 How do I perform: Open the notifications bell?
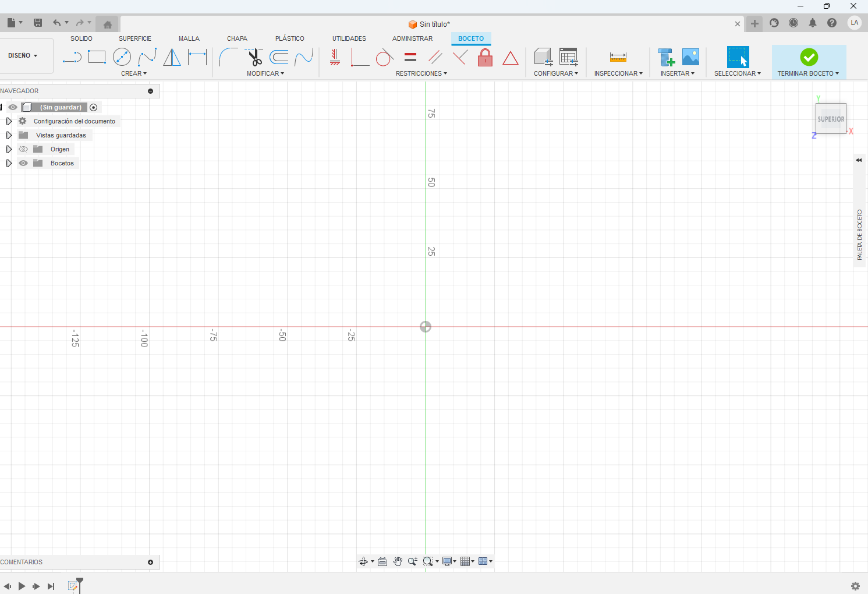click(x=813, y=23)
